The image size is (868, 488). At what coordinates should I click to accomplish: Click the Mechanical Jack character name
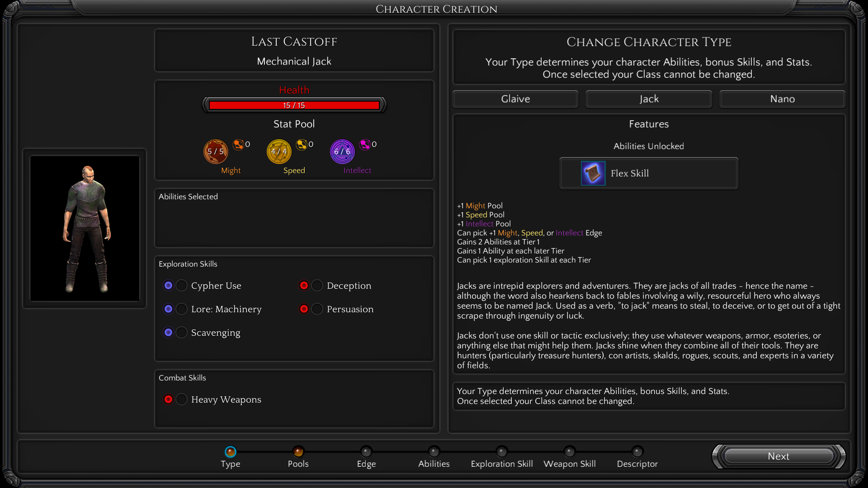pyautogui.click(x=294, y=61)
